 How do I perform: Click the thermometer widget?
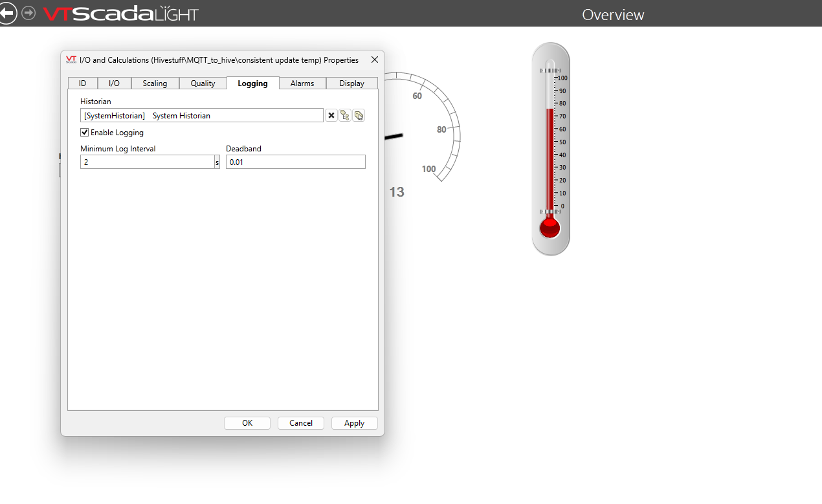point(550,149)
